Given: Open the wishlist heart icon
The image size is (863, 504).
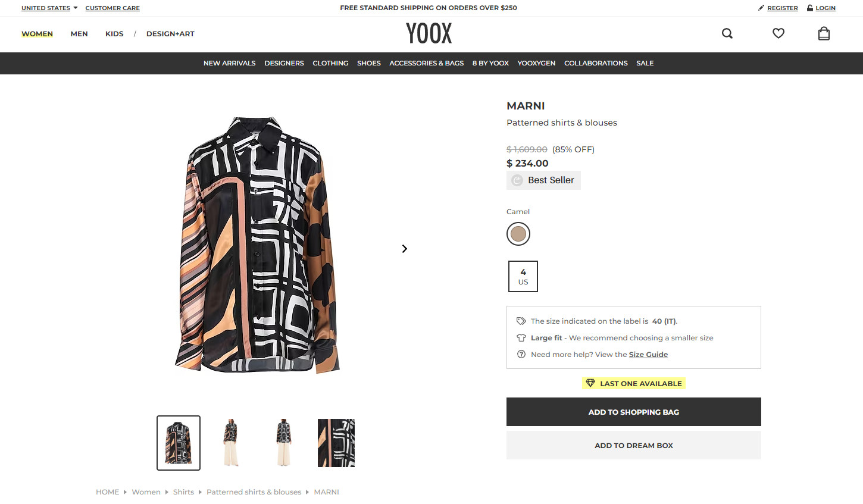Looking at the screenshot, I should click(778, 33).
